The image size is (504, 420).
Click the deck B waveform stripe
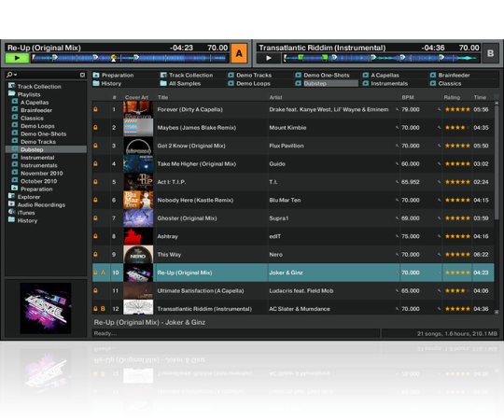[381, 58]
